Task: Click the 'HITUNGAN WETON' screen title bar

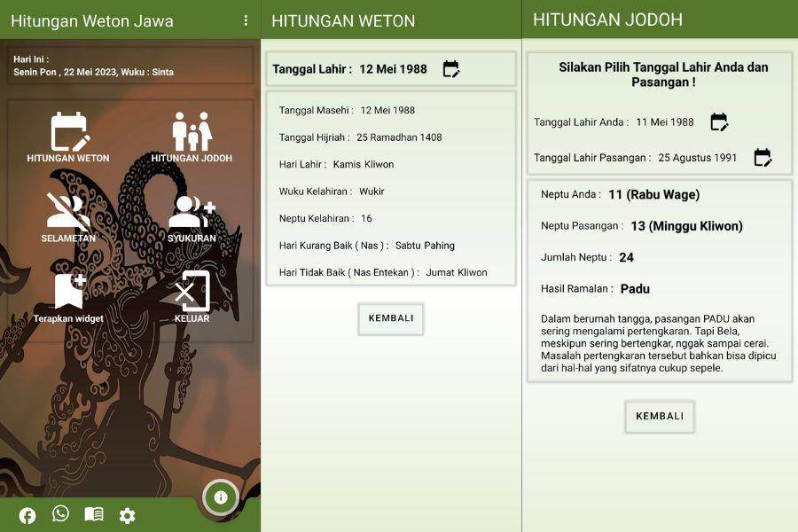Action: coord(343,21)
